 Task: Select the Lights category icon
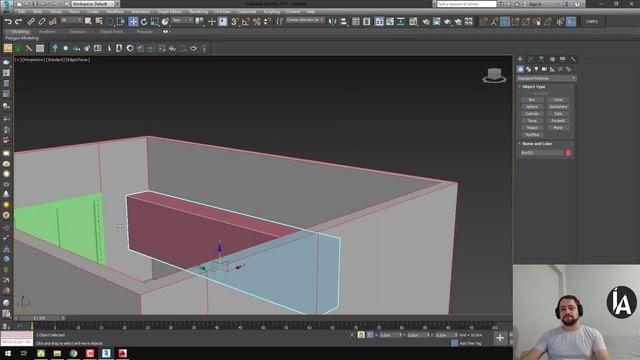536,69
